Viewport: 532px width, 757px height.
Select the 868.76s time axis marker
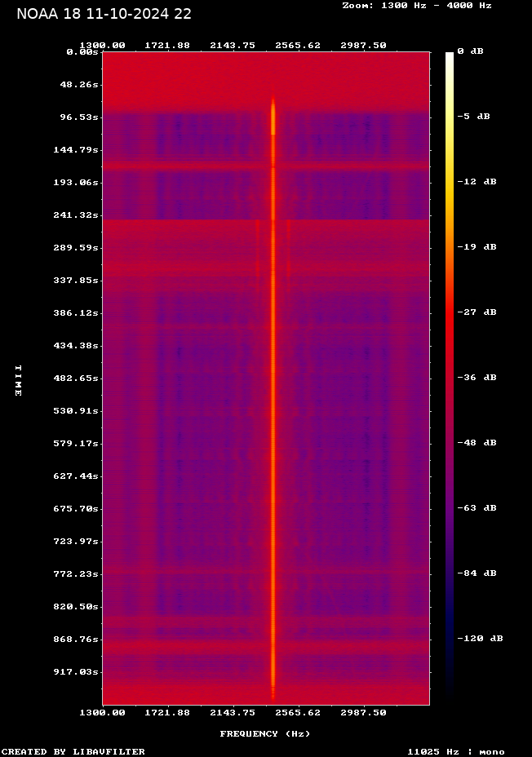pyautogui.click(x=78, y=640)
